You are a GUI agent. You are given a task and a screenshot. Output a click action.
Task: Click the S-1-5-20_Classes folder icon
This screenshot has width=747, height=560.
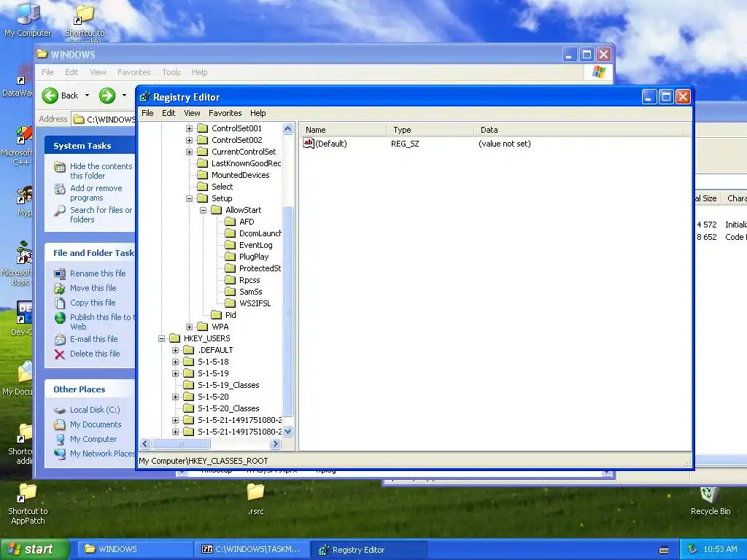tap(189, 408)
